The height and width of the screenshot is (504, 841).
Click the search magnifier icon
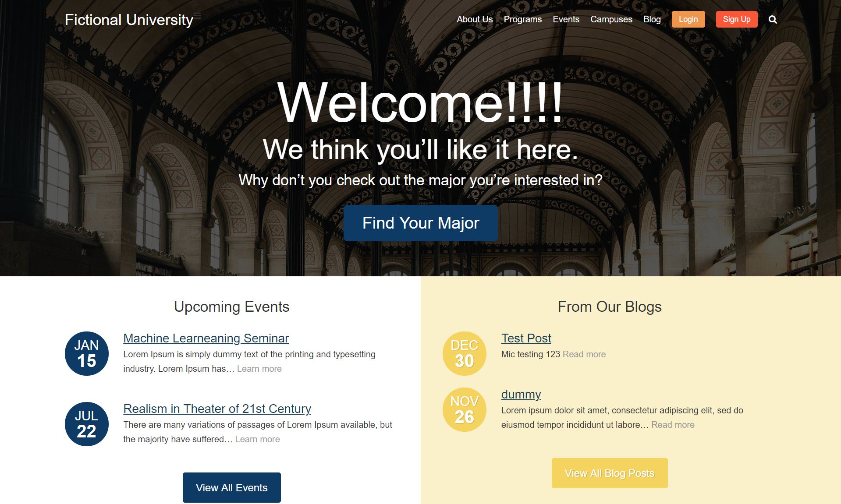pyautogui.click(x=773, y=20)
